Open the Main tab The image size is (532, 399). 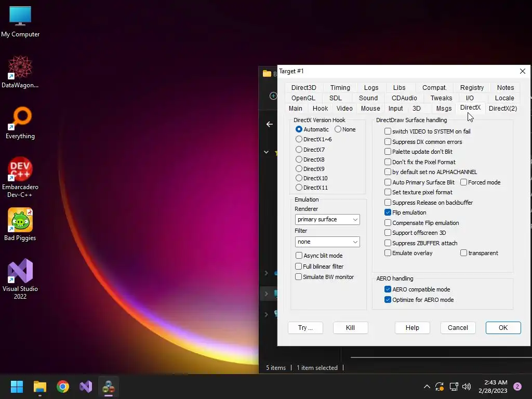pyautogui.click(x=296, y=108)
